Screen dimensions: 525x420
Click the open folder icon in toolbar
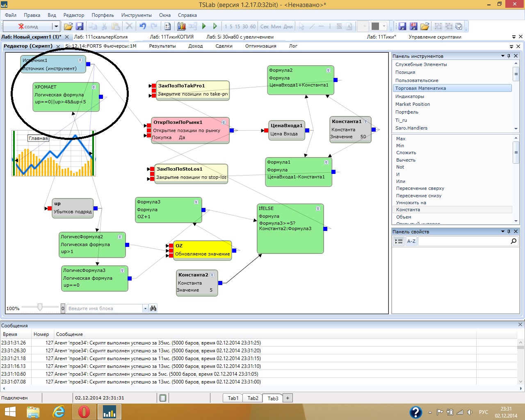(68, 26)
